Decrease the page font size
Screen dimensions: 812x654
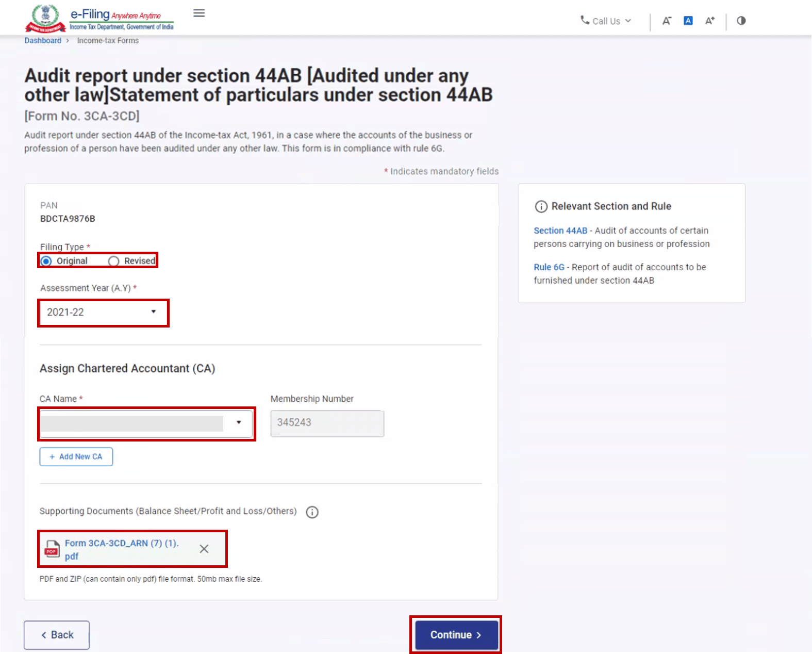coord(667,21)
